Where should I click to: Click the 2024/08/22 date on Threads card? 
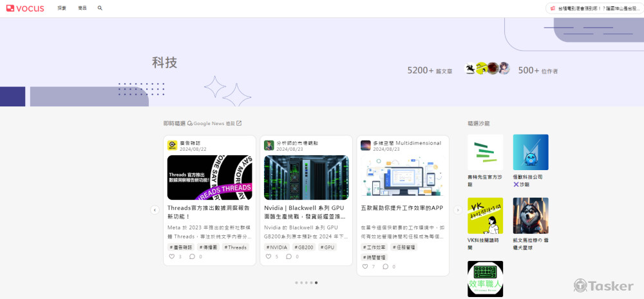193,149
